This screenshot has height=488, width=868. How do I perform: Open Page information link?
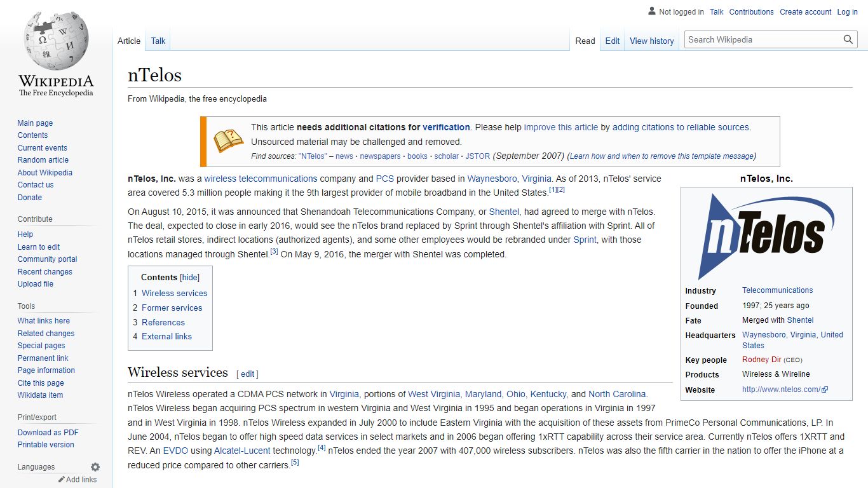pos(46,370)
